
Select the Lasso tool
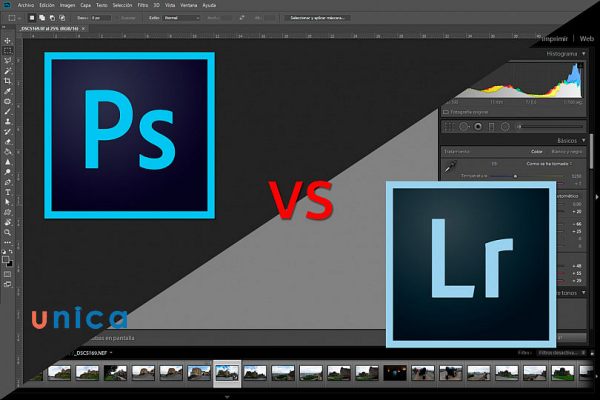pyautogui.click(x=8, y=60)
